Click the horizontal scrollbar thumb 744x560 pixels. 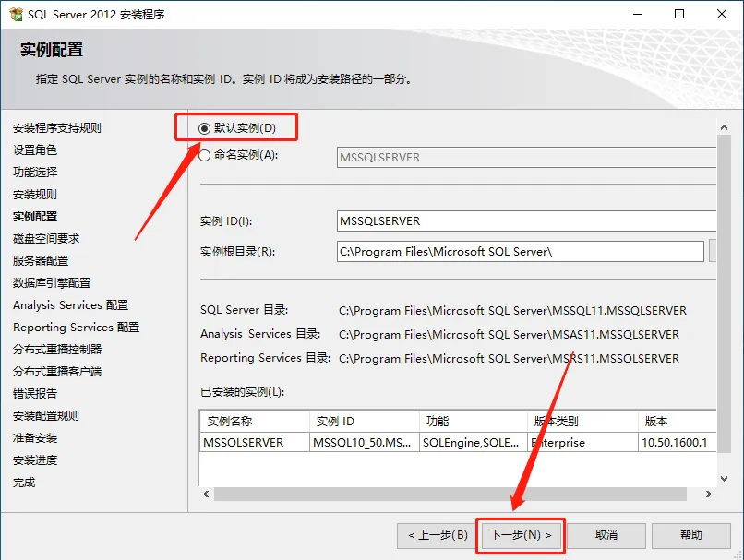450,494
